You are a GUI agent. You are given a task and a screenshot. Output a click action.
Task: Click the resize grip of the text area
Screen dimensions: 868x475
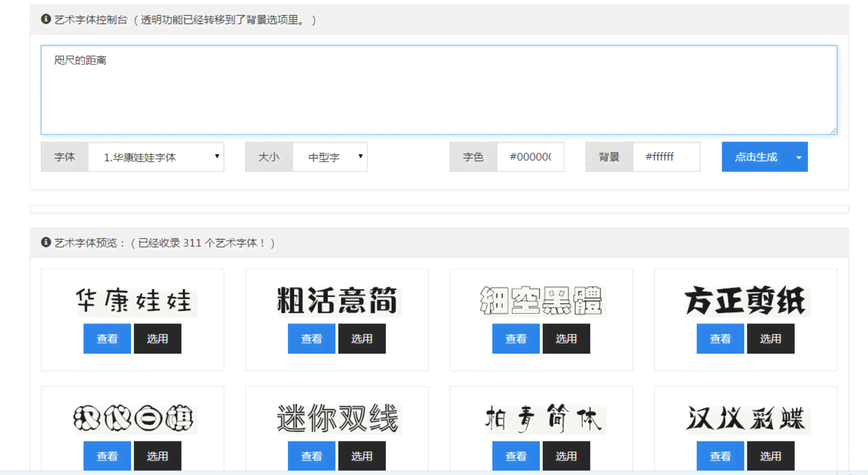(833, 131)
